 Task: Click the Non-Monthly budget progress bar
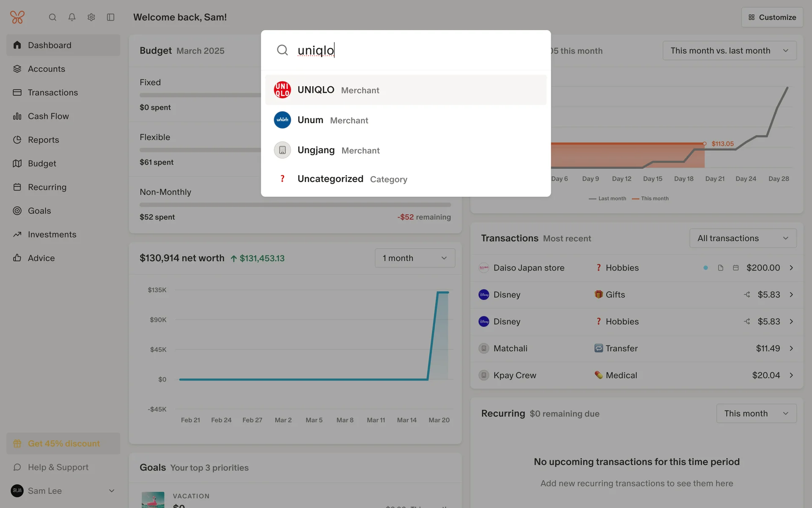coord(295,205)
